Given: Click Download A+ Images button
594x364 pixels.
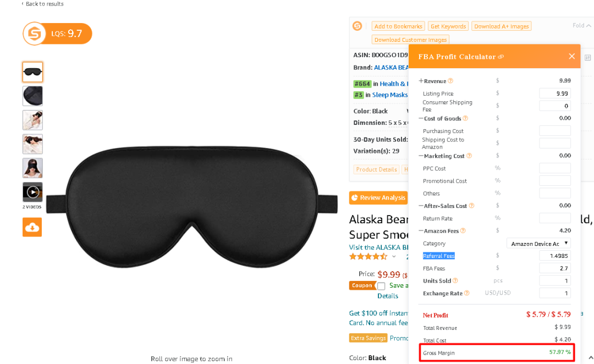Looking at the screenshot, I should pos(501,26).
